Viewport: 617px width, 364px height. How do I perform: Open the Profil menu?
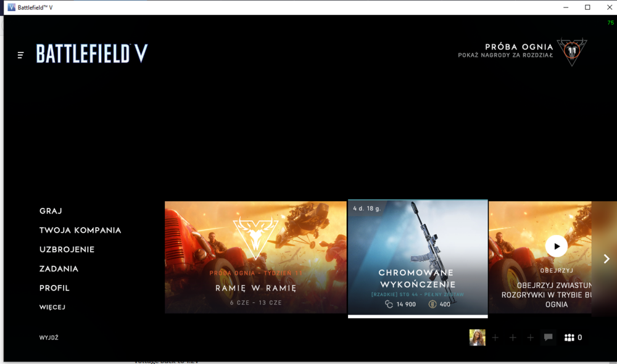[x=54, y=288]
